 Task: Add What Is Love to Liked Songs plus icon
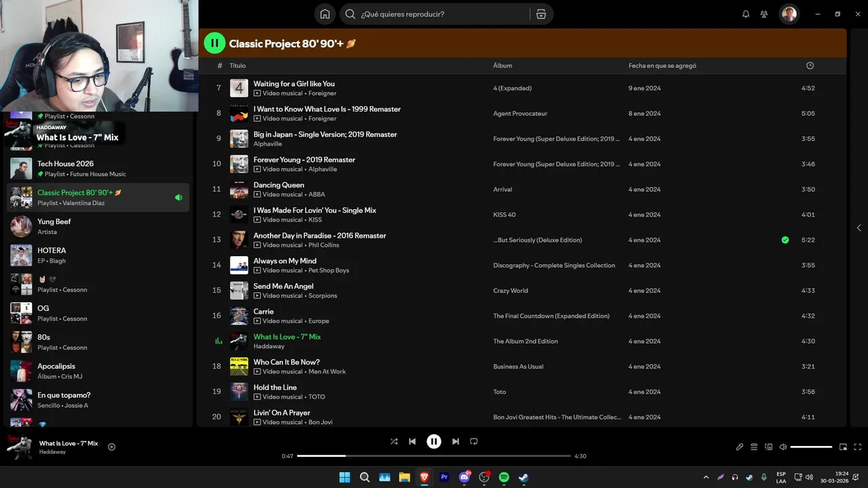112,447
